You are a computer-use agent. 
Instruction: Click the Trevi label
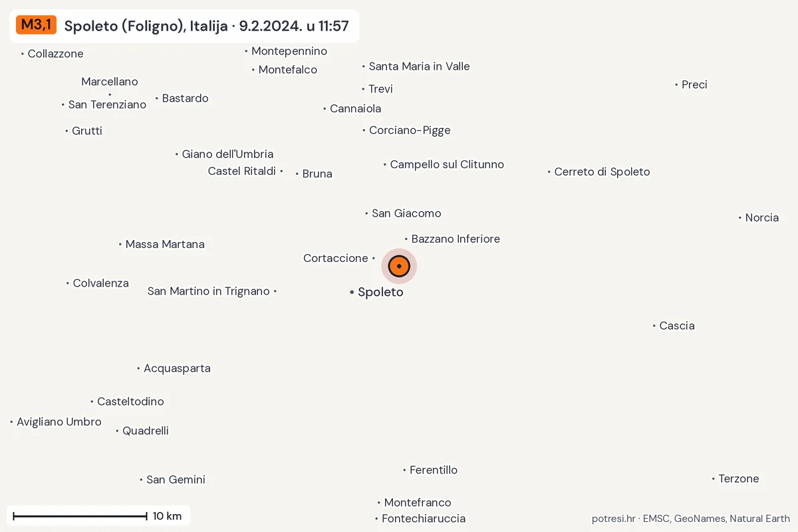[381, 89]
